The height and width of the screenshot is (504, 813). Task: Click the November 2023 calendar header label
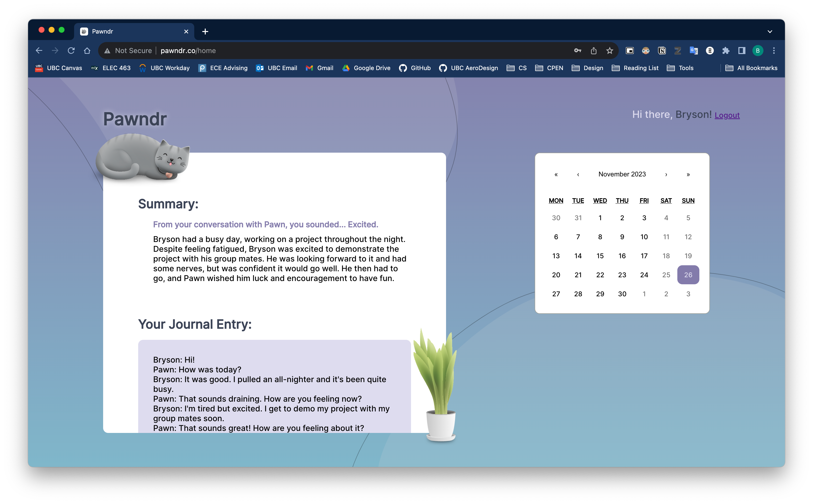point(622,174)
